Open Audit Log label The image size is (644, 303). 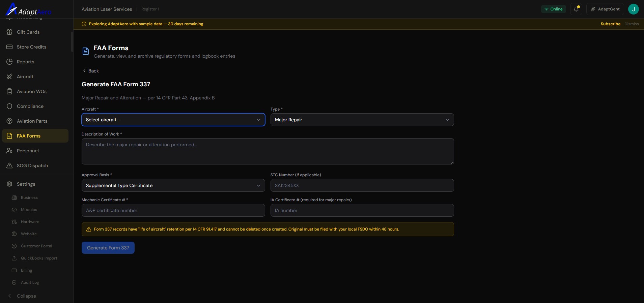pyautogui.click(x=30, y=282)
